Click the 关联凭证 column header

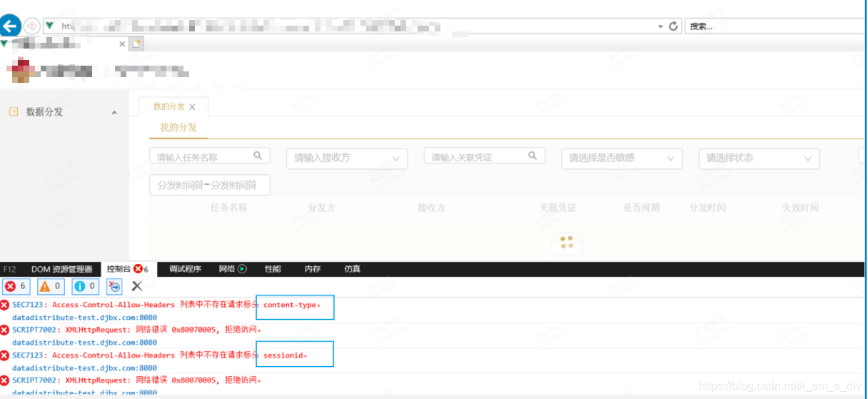pyautogui.click(x=558, y=208)
